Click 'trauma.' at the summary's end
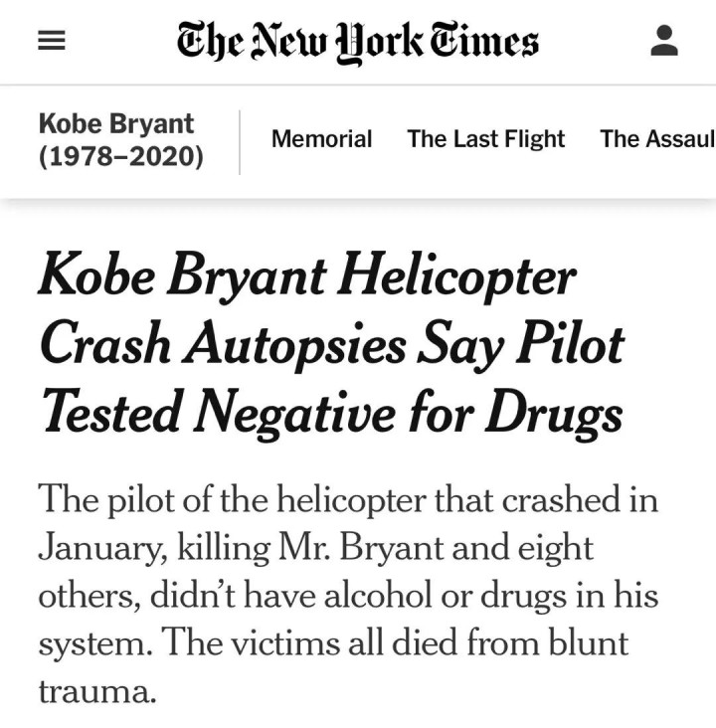Screen dimensions: 716x728 pyautogui.click(x=97, y=689)
